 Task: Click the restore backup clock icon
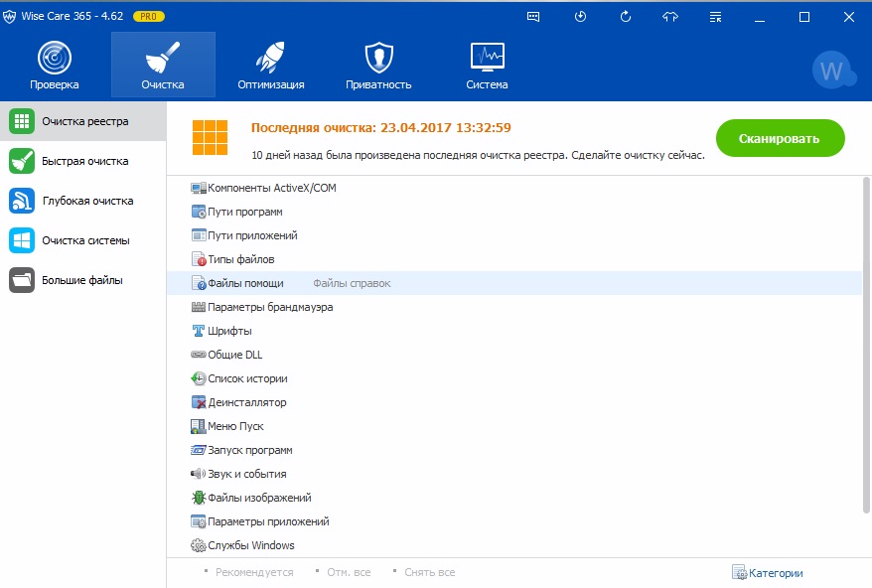[580, 17]
